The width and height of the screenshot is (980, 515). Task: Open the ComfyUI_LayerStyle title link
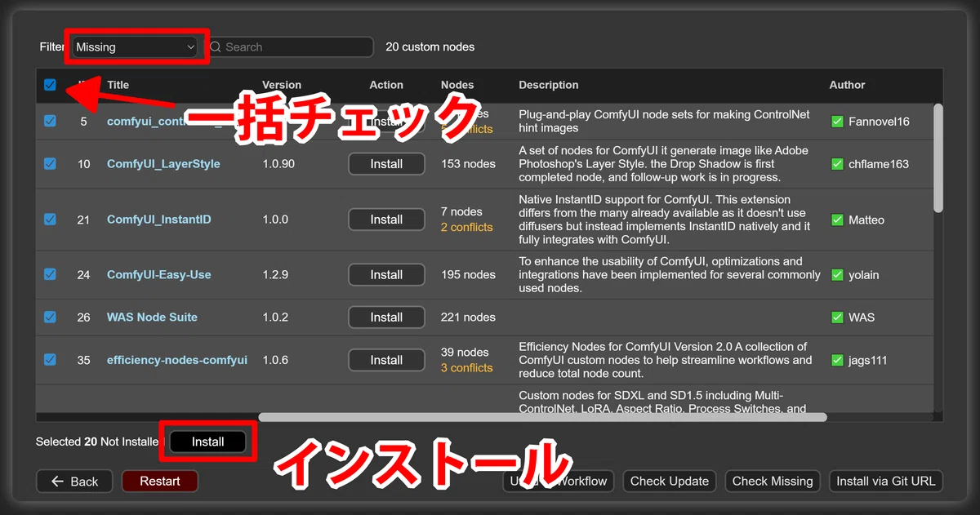[x=163, y=164]
